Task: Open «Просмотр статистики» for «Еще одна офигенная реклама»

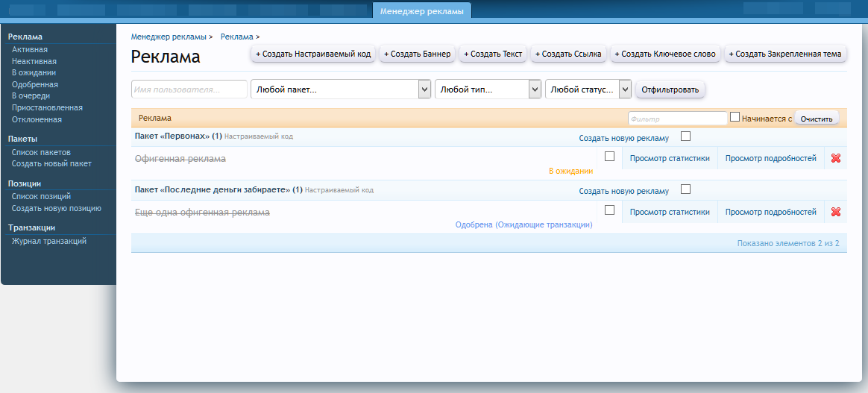Action: pos(670,212)
